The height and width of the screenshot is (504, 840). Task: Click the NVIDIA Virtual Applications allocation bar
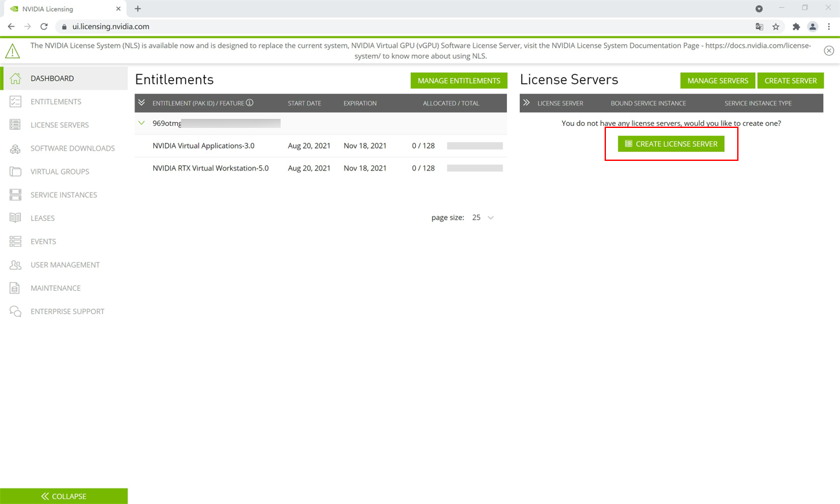(x=475, y=146)
